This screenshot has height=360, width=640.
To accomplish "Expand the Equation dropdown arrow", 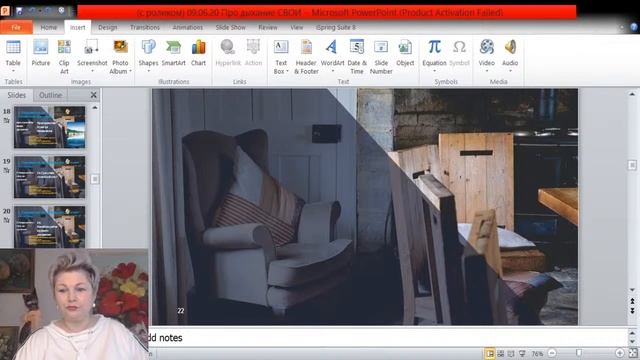I will 434,71.
